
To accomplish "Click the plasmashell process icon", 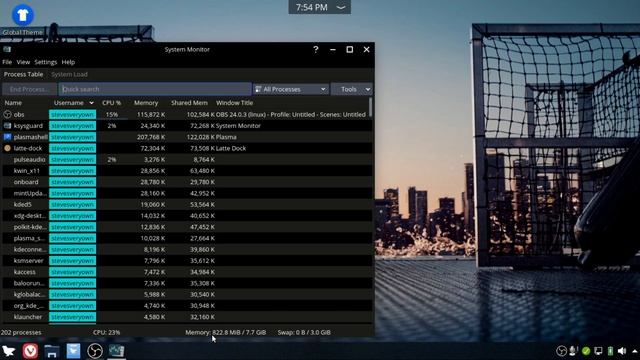I will (x=7, y=137).
